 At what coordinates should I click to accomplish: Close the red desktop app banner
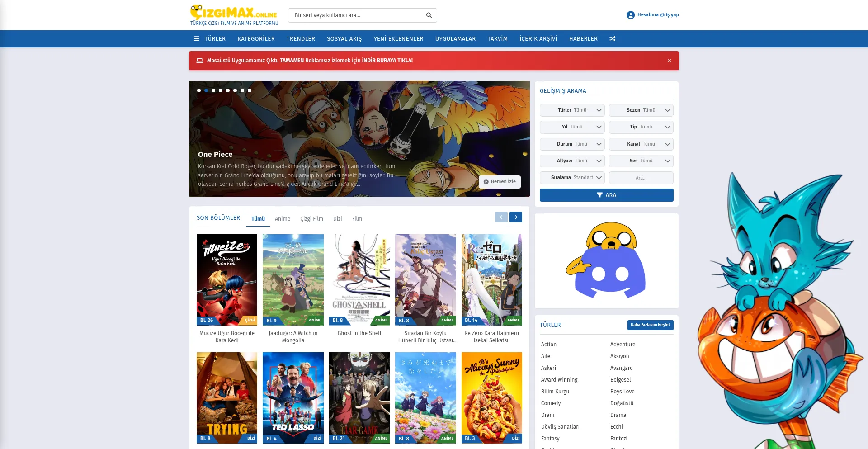coord(669,61)
